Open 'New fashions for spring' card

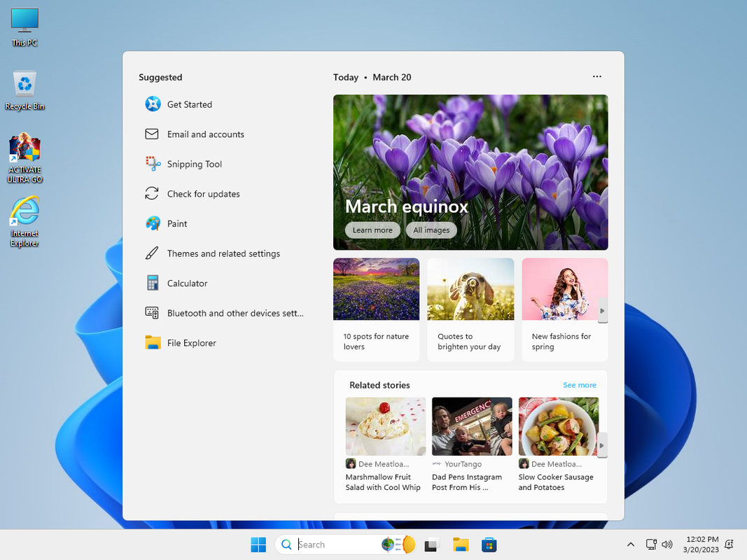(565, 309)
